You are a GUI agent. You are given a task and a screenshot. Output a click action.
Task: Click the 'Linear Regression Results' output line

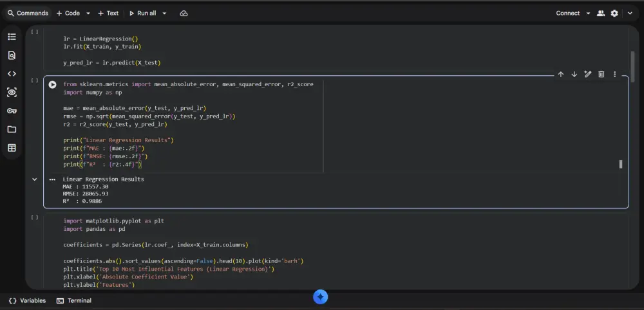pyautogui.click(x=104, y=179)
